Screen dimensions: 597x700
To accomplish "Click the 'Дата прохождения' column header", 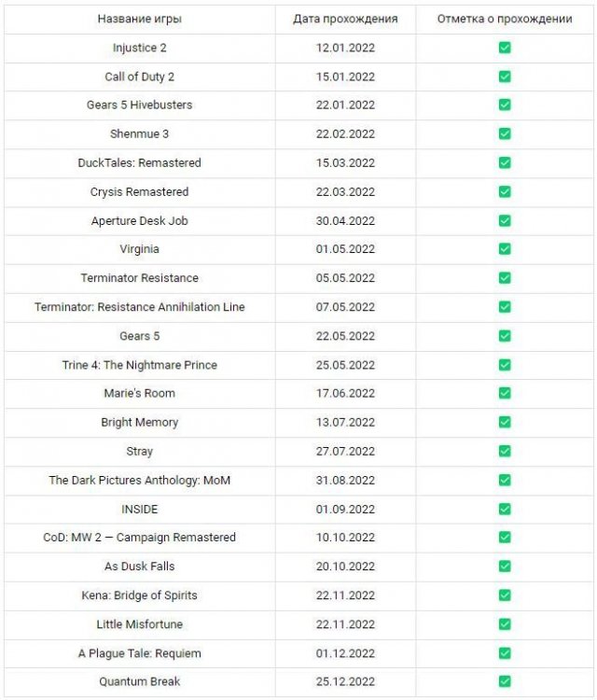I will [345, 19].
